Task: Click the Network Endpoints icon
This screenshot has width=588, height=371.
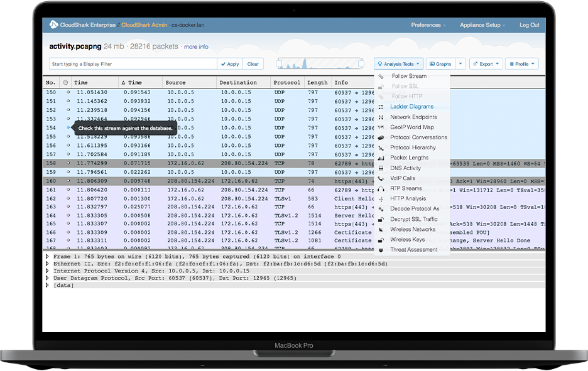Action: (x=381, y=117)
